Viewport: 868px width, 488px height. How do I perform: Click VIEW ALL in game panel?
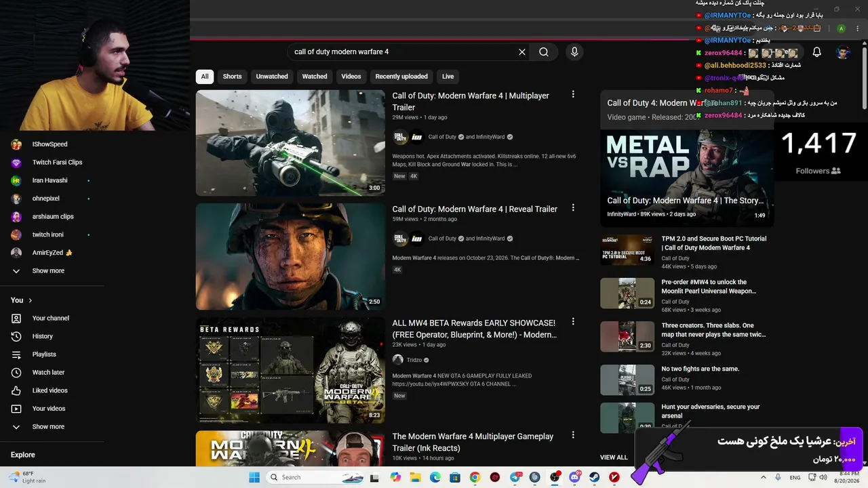tap(614, 457)
